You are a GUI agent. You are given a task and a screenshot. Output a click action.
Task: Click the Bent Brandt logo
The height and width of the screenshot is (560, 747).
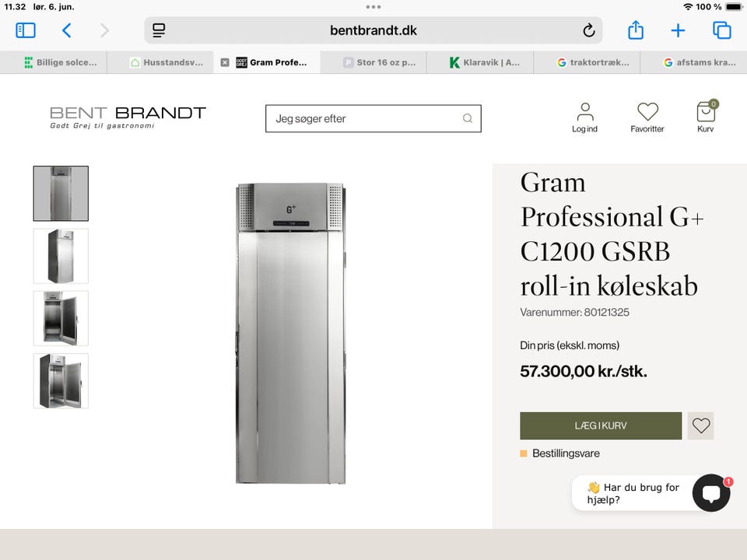(x=128, y=117)
